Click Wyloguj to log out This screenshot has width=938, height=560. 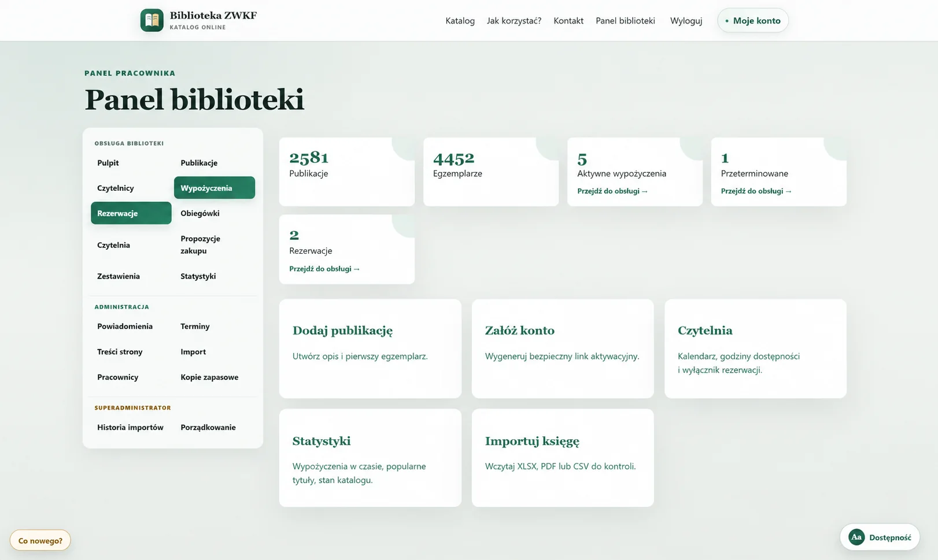click(x=686, y=21)
